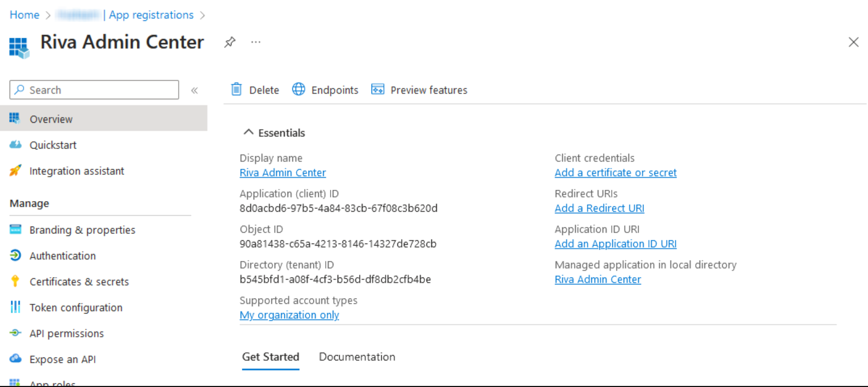Click the API permissions icon
The height and width of the screenshot is (387, 868).
pos(16,333)
